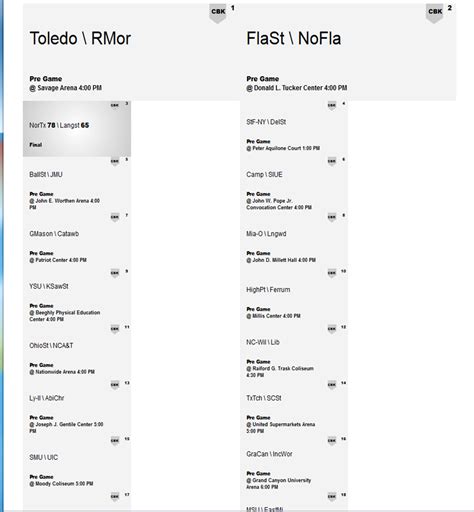474x512 pixels.
Task: Click the CBK badge on Toledo \ RMor card
Action: pos(218,13)
